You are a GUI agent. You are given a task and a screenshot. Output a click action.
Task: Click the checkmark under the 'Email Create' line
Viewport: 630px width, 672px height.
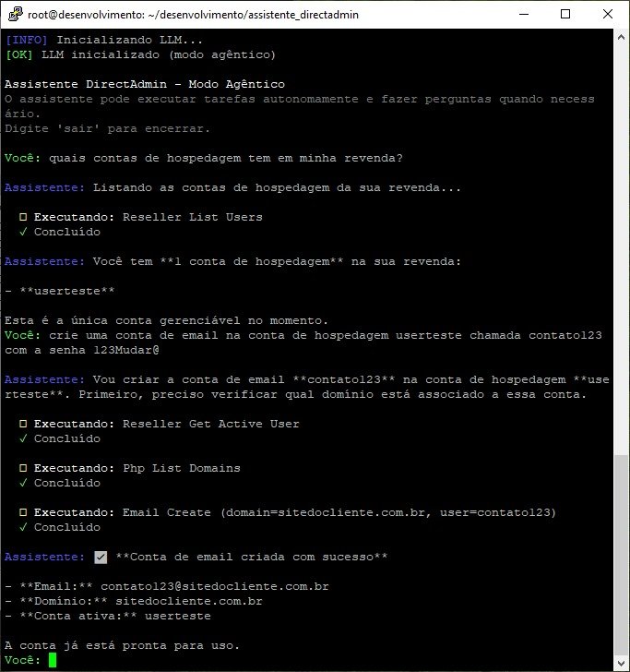point(23,527)
